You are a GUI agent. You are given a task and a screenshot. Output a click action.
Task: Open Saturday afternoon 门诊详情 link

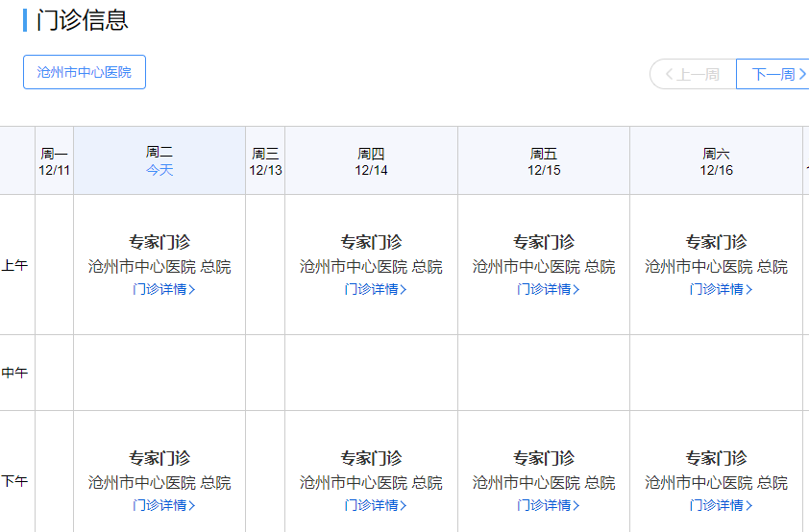pos(720,505)
